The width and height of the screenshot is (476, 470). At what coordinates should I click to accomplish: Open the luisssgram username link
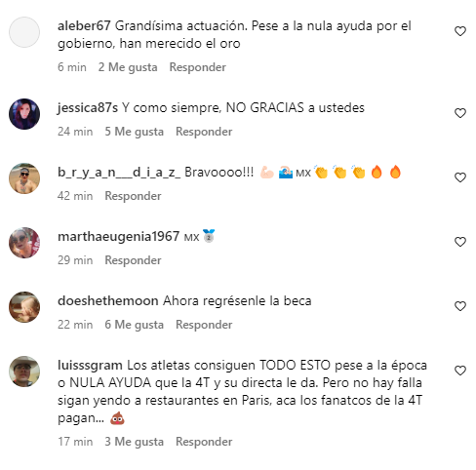(90, 366)
